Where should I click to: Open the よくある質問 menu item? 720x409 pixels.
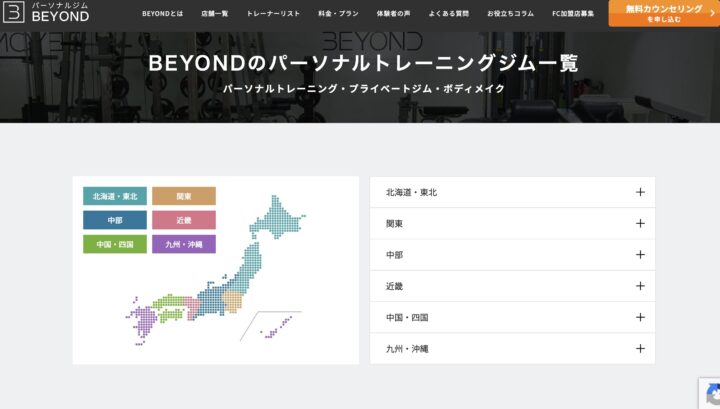click(449, 14)
